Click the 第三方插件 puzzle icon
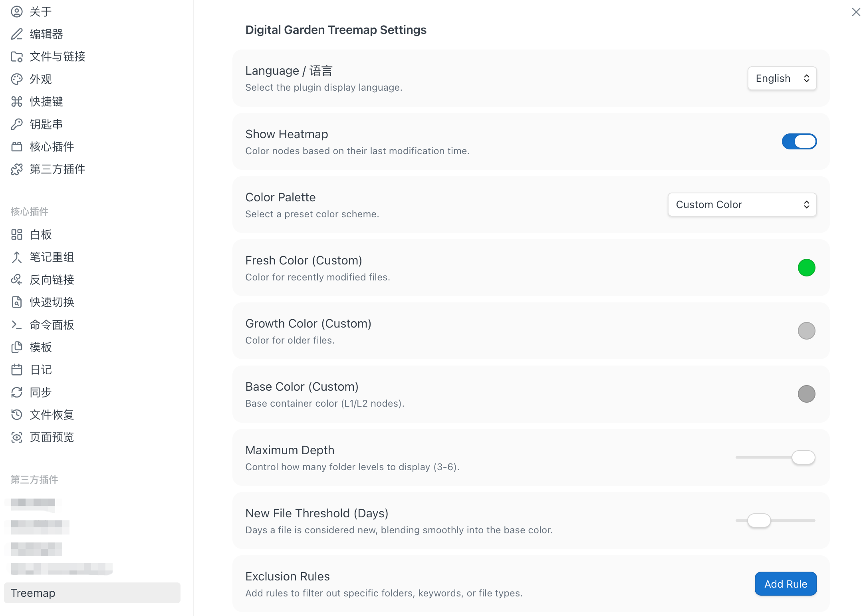Screen dimensions: 865x616 [17, 169]
